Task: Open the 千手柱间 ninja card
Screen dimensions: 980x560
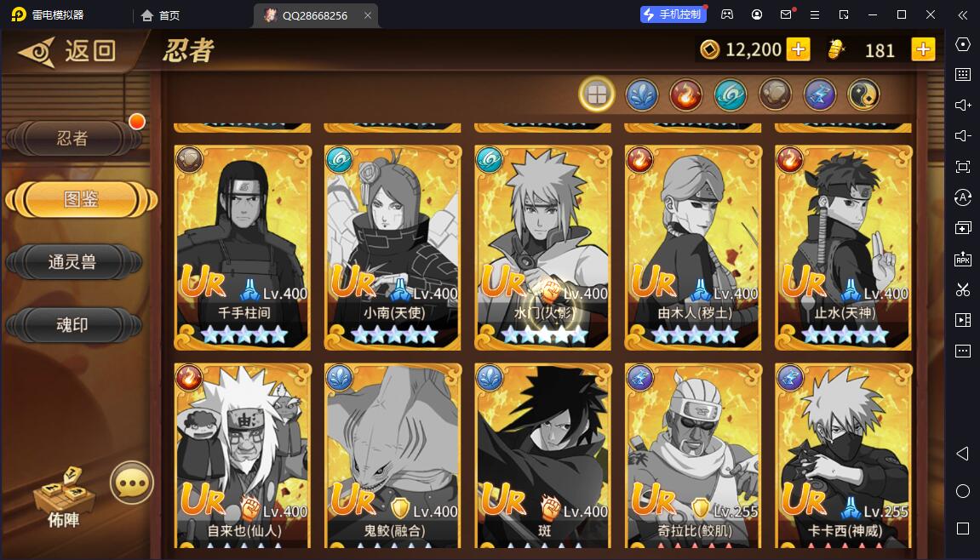Action: (x=243, y=248)
